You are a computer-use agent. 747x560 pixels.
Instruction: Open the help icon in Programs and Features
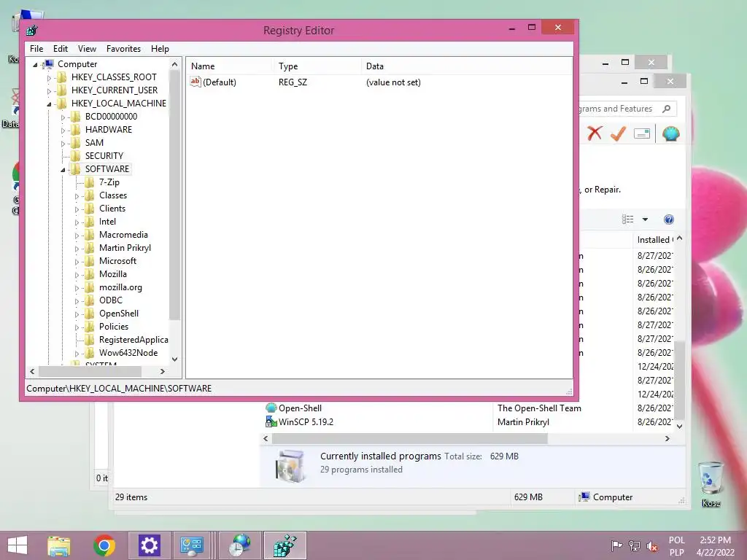click(669, 219)
